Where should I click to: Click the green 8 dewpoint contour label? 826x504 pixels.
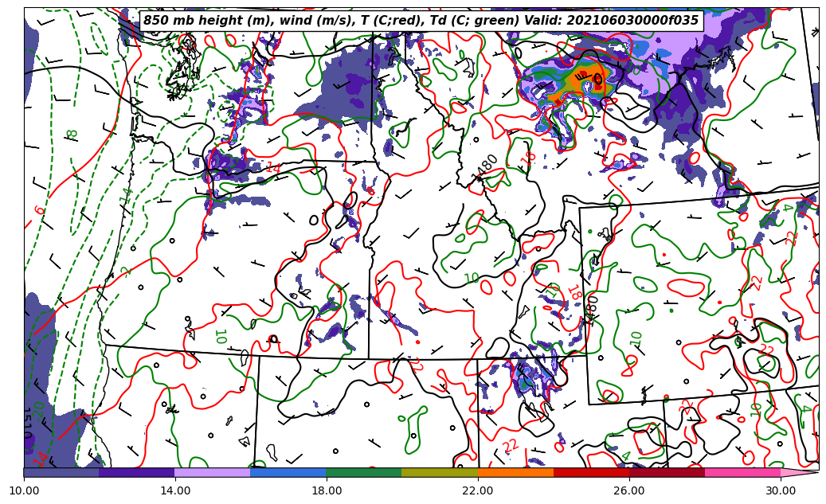[72, 135]
